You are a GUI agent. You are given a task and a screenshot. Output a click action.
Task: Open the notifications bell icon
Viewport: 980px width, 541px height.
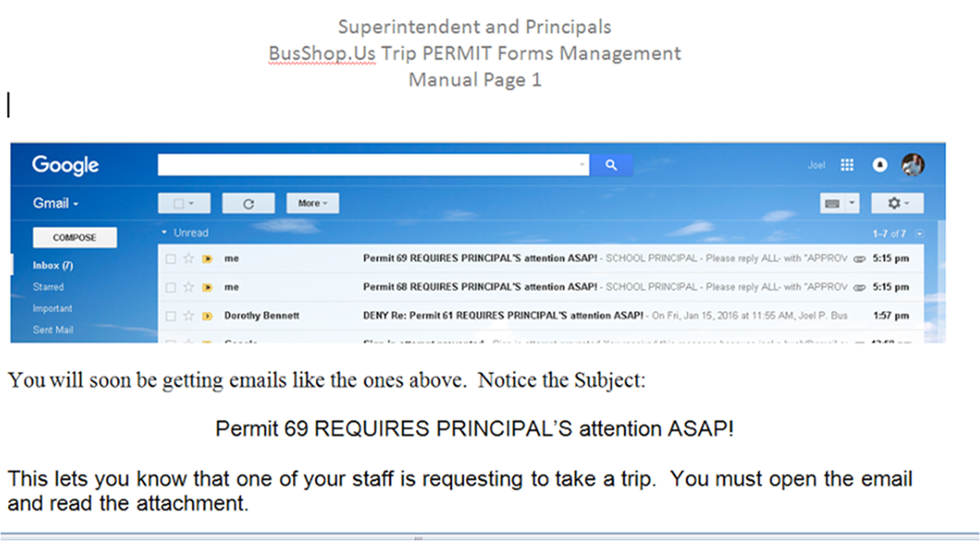point(880,165)
